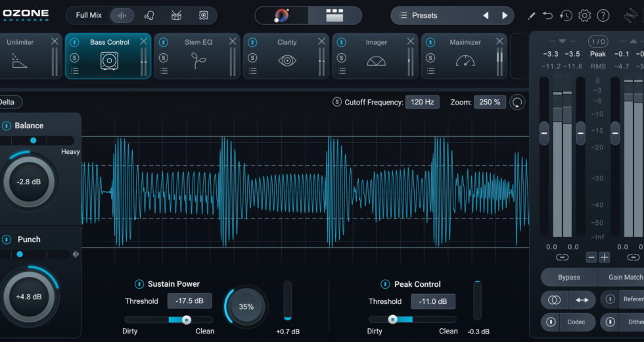The height and width of the screenshot is (342, 644).
Task: Click the undo arrow icon
Action: coord(547,16)
